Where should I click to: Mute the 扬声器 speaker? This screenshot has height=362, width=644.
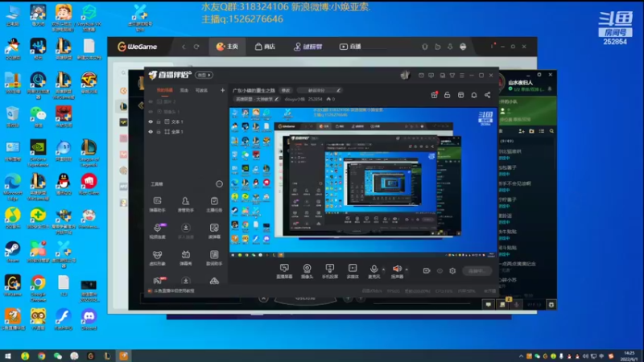coord(397,271)
